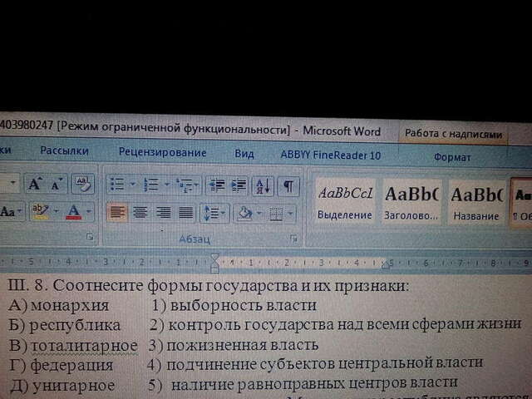532x399 pixels.
Task: Click '2) контроль государства над всеми сферами жизни'
Action: pyautogui.click(x=335, y=324)
